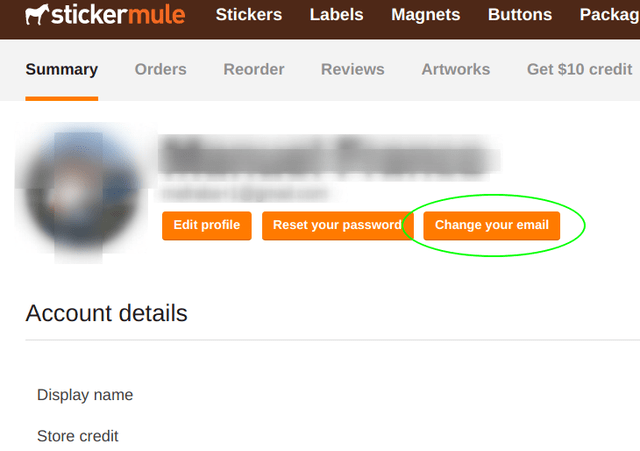
Task: Click the blurred account name heading
Action: 328,156
